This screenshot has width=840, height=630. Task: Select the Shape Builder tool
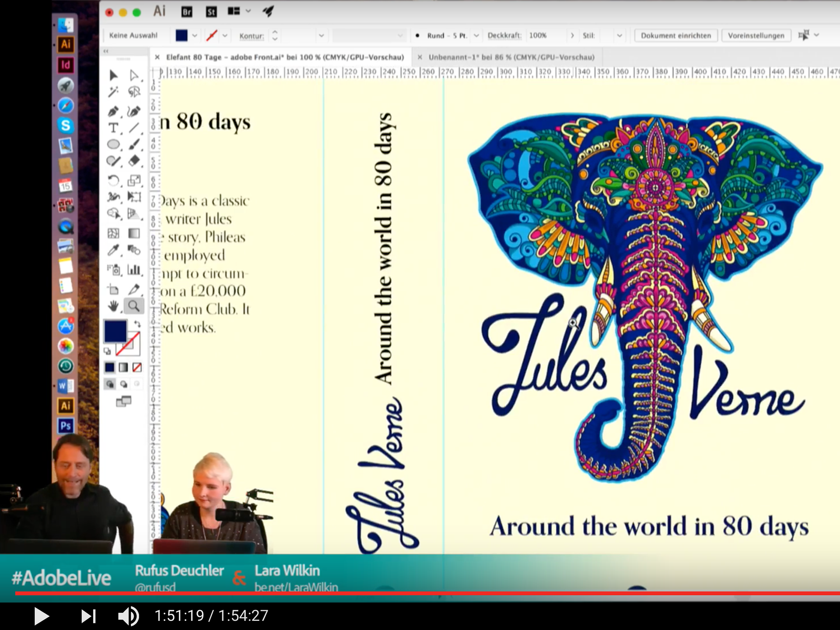[113, 214]
